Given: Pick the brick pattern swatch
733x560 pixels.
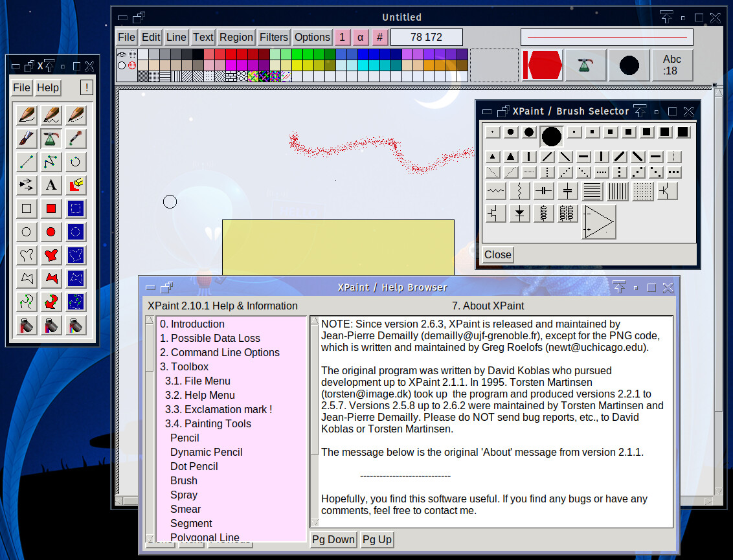Looking at the screenshot, I should (x=231, y=76).
